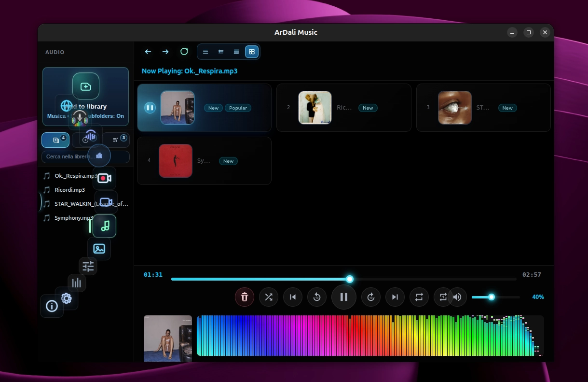Click the Popular tag on the first card

238,108
